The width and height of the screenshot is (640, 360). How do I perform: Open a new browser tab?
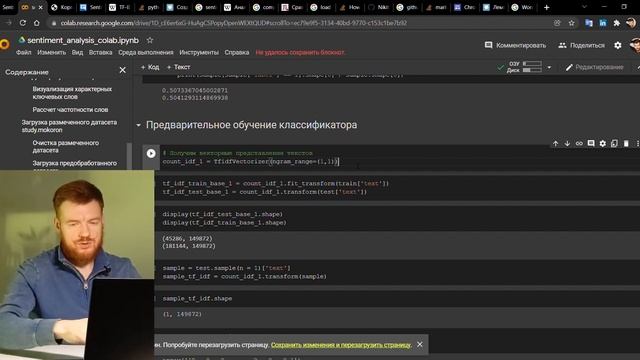click(x=547, y=7)
